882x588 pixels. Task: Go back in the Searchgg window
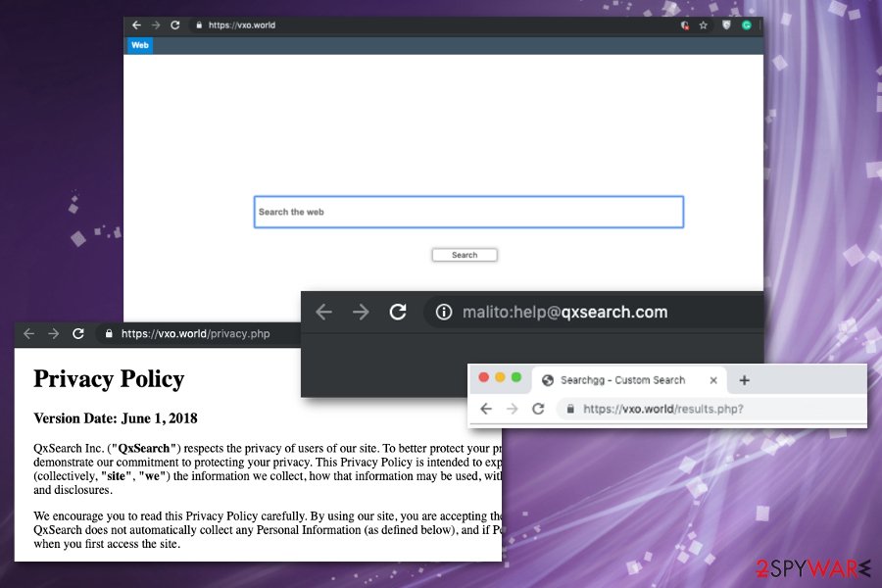tap(486, 409)
